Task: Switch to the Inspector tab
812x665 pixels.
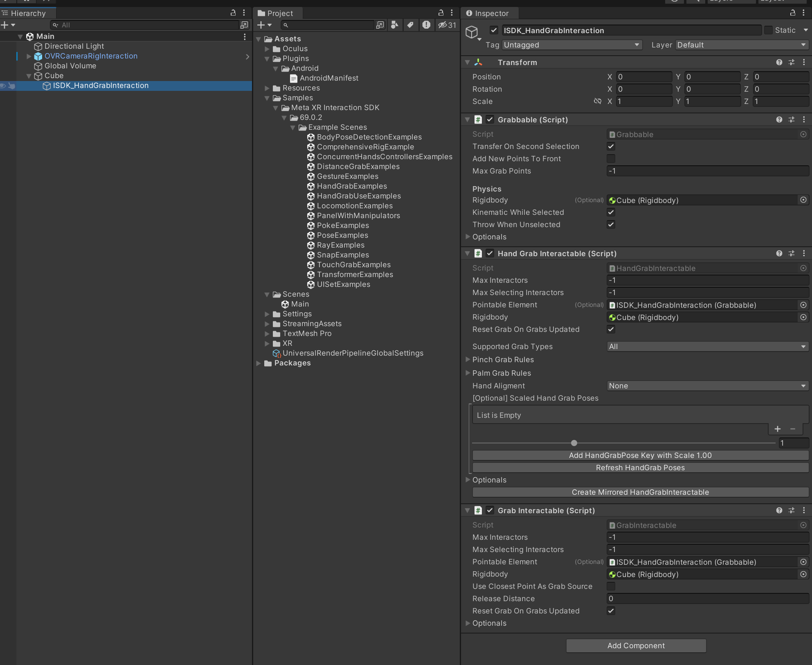Action: click(x=491, y=13)
